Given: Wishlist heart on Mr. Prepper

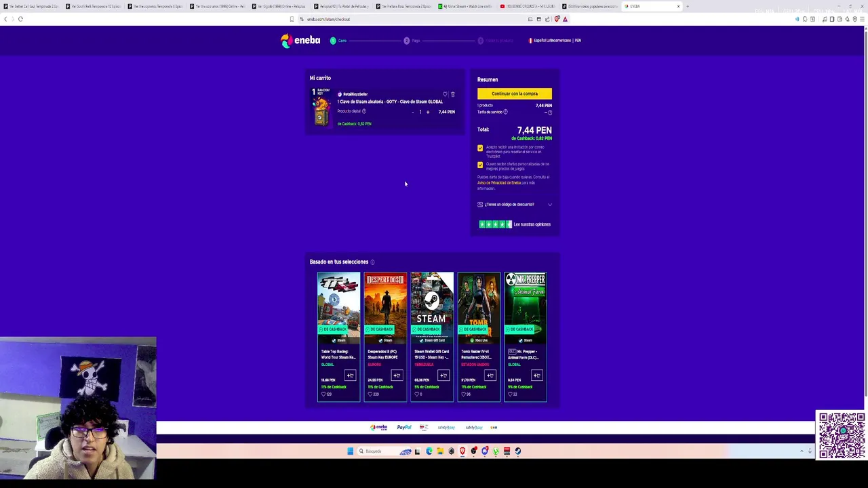Looking at the screenshot, I should (511, 394).
